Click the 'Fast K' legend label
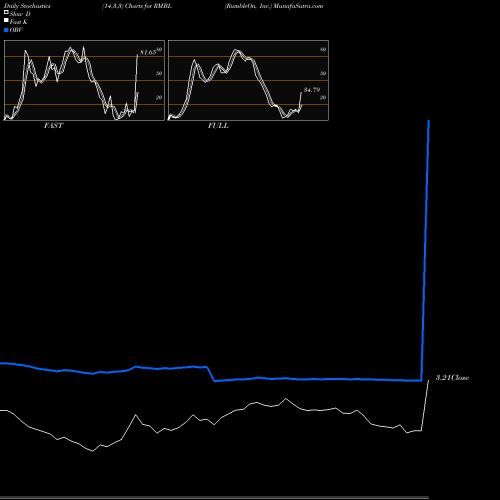Image resolution: width=500 pixels, height=500 pixels. (x=19, y=22)
